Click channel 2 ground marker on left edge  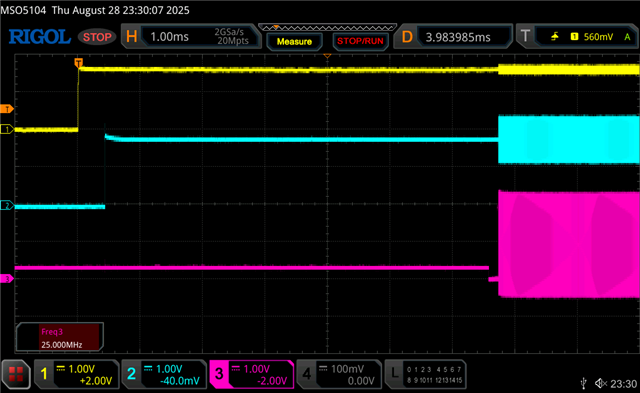point(7,205)
